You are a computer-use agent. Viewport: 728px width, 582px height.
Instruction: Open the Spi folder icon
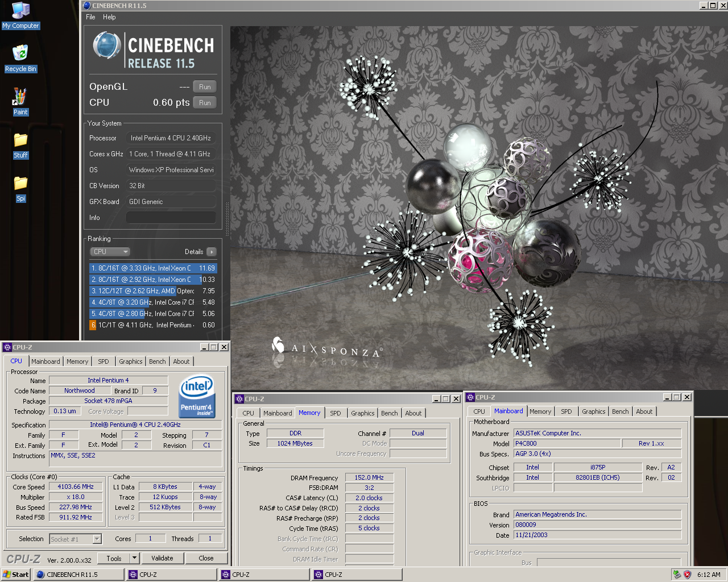[x=20, y=188]
